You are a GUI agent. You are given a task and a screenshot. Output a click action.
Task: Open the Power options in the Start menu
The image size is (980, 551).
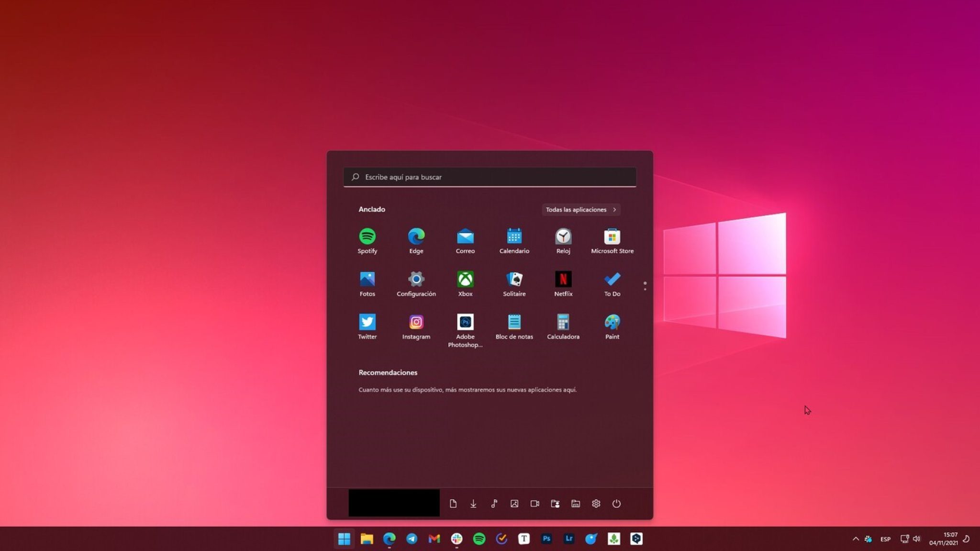tap(616, 504)
